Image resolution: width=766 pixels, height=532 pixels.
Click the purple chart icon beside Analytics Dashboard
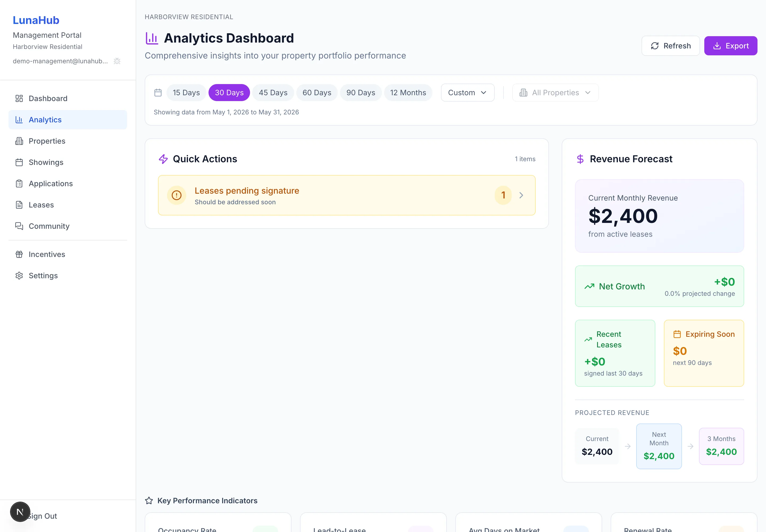[152, 38]
